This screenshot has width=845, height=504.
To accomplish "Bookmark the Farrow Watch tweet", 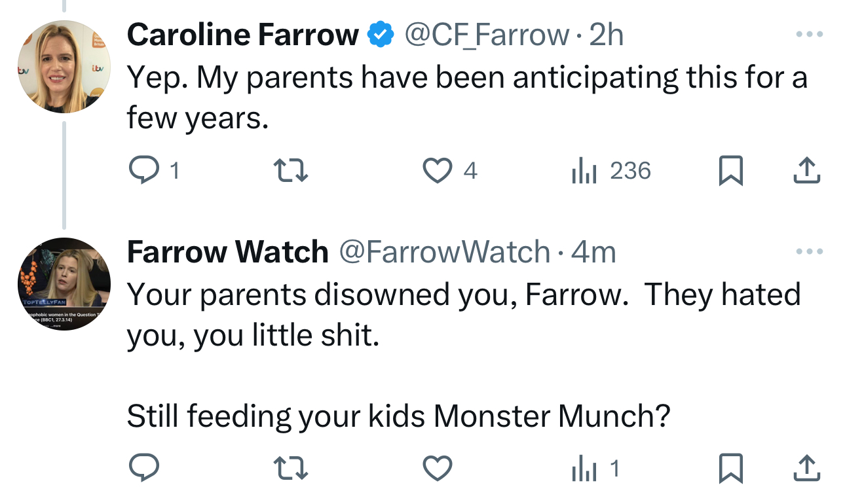I will point(731,468).
